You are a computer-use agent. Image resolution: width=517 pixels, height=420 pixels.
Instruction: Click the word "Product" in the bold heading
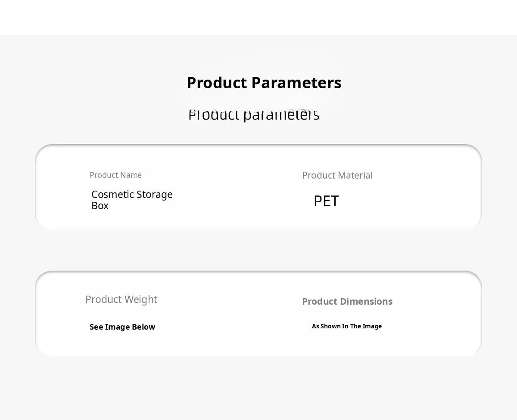pos(217,83)
